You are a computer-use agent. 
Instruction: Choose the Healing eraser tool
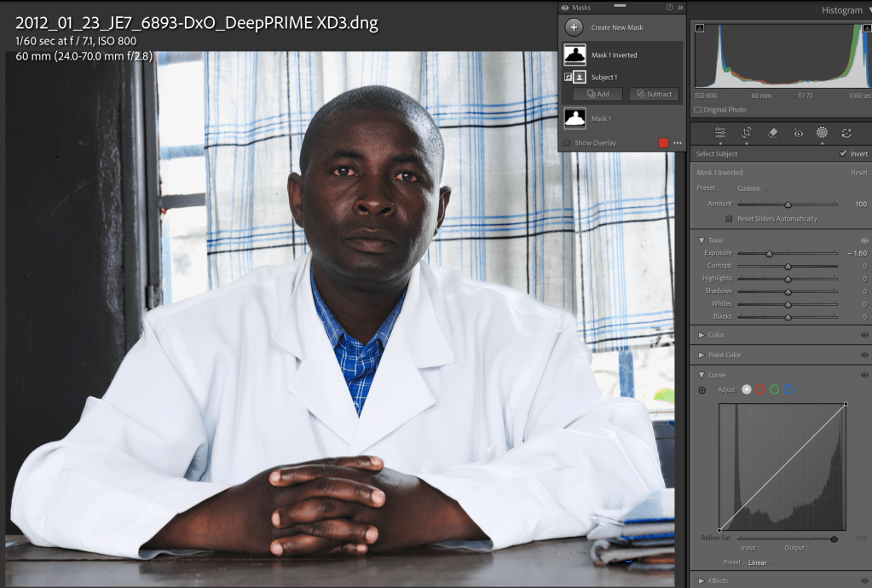tap(772, 133)
